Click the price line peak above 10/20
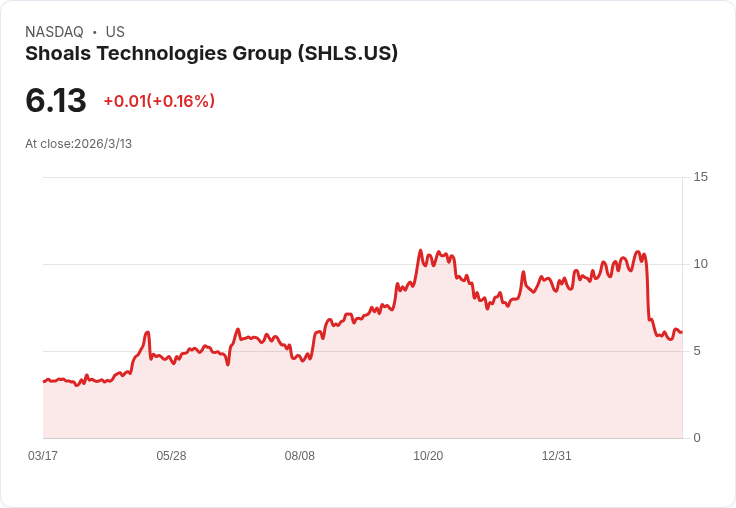The width and height of the screenshot is (736, 508). (x=420, y=251)
